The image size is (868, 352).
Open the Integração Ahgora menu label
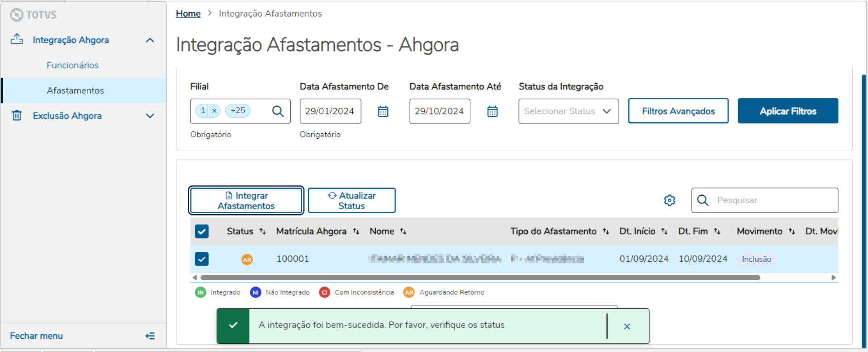tap(71, 40)
